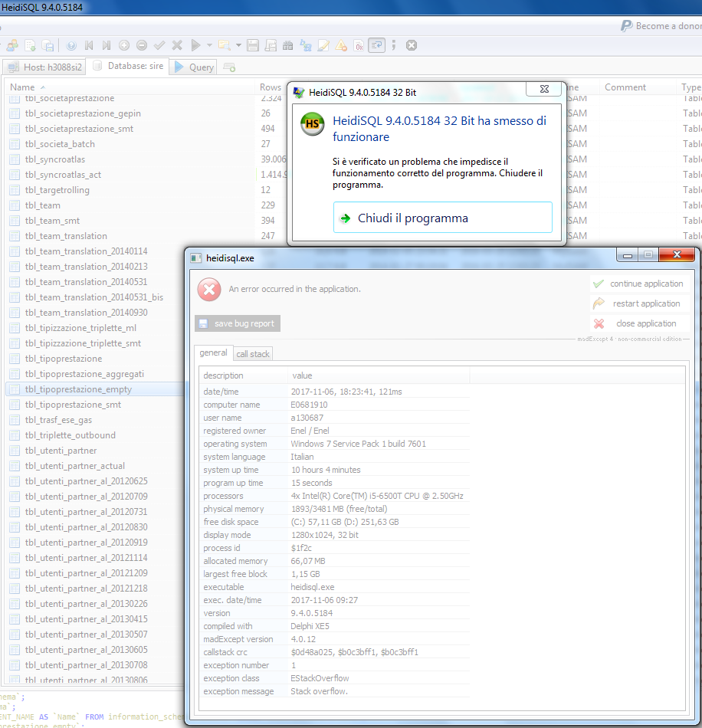702x728 pixels.
Task: Click the table icon of tbl_tipoprestazione_smt
Action: tap(15, 405)
